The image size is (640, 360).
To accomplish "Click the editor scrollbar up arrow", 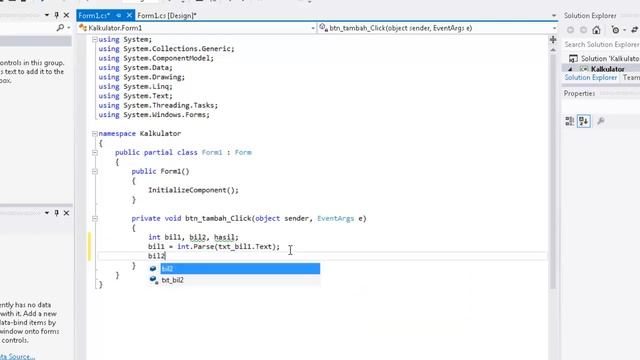I will (x=553, y=49).
